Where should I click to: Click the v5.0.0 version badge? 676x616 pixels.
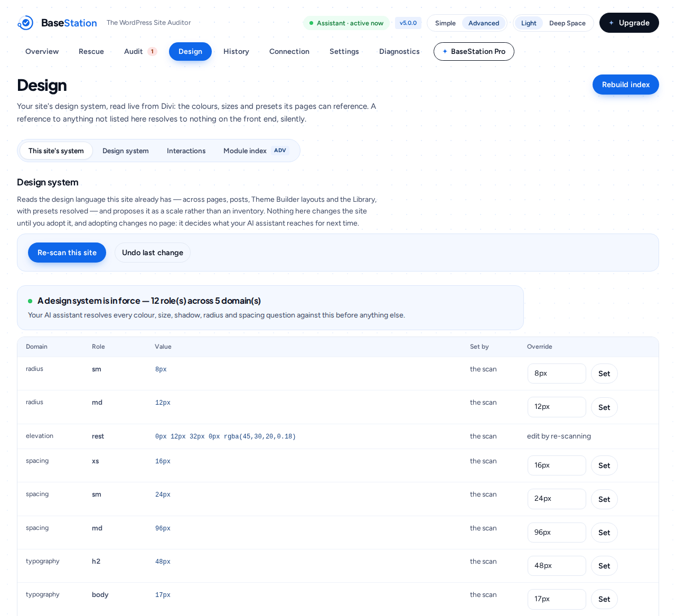point(408,23)
